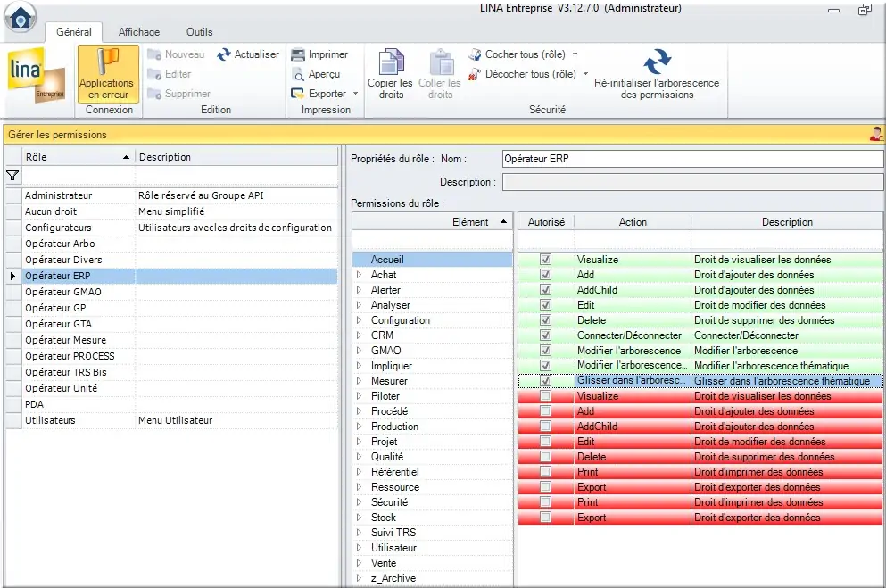This screenshot has height=588, width=886.
Task: Sort by the Elément column header
Action: pos(432,222)
